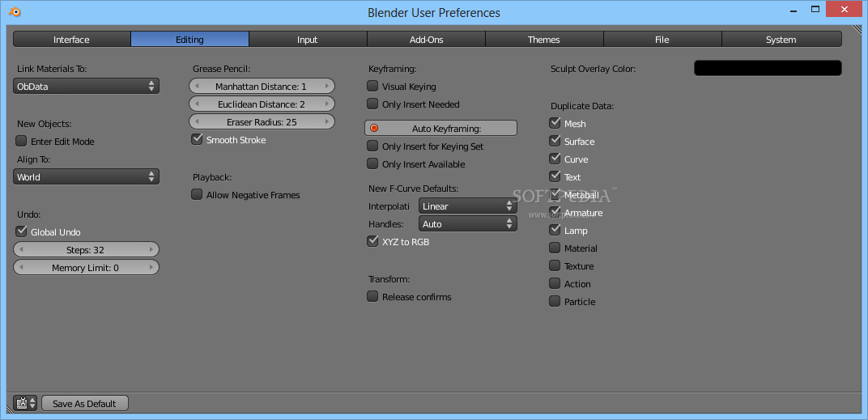Switch to the System tab
This screenshot has width=868, height=420.
click(781, 40)
